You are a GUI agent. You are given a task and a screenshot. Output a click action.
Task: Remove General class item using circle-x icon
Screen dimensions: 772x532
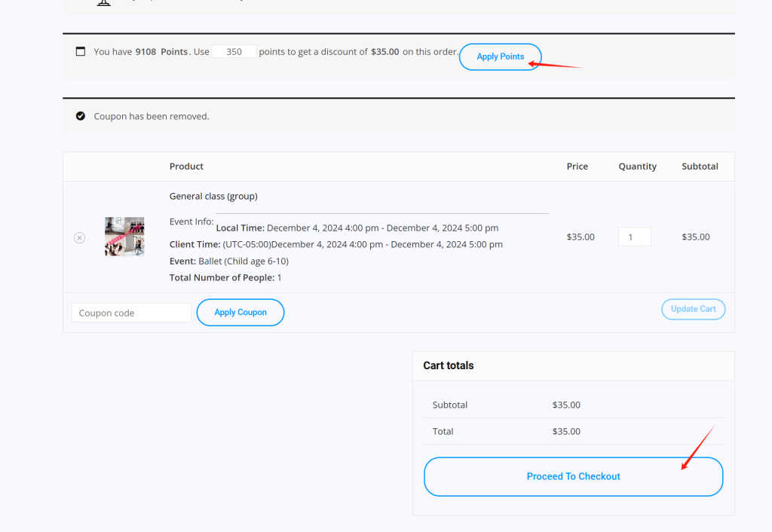click(x=79, y=237)
